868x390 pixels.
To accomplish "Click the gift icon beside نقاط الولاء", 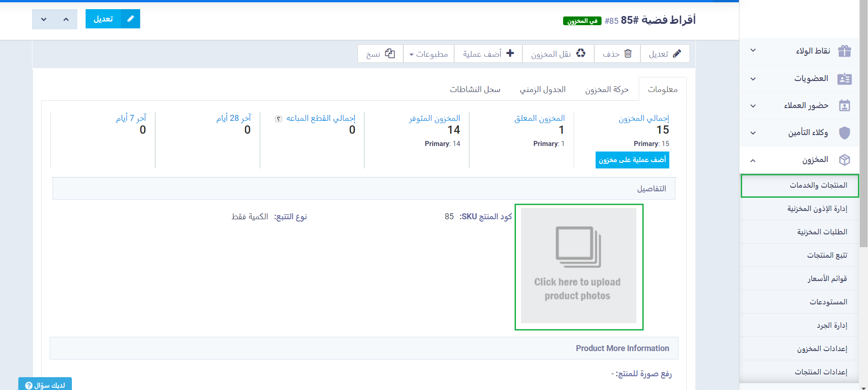I will (844, 51).
